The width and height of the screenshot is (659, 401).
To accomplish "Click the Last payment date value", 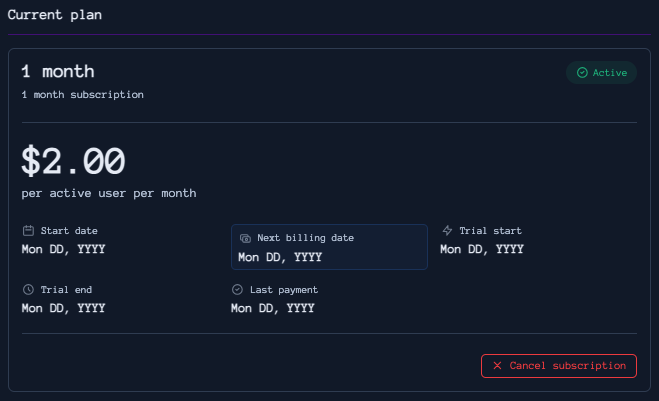I will [x=272, y=308].
